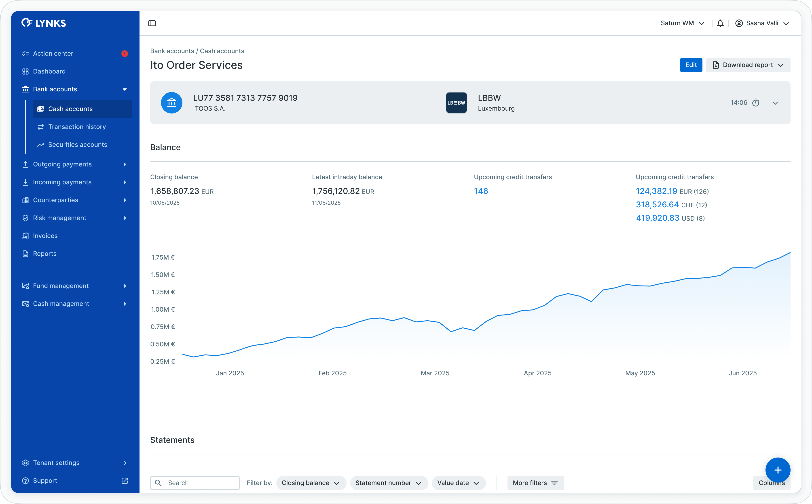
Task: Expand the account details chevron
Action: tap(775, 103)
